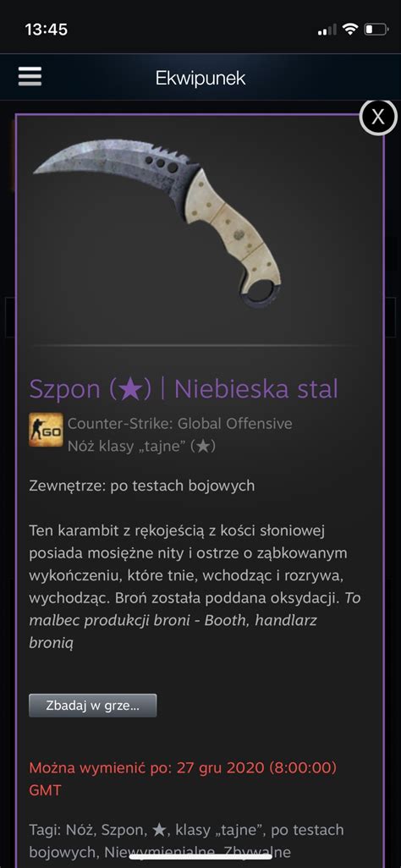Select the Szpon Niebieska stal item title
Screen dimensions: 401x868
click(x=184, y=388)
